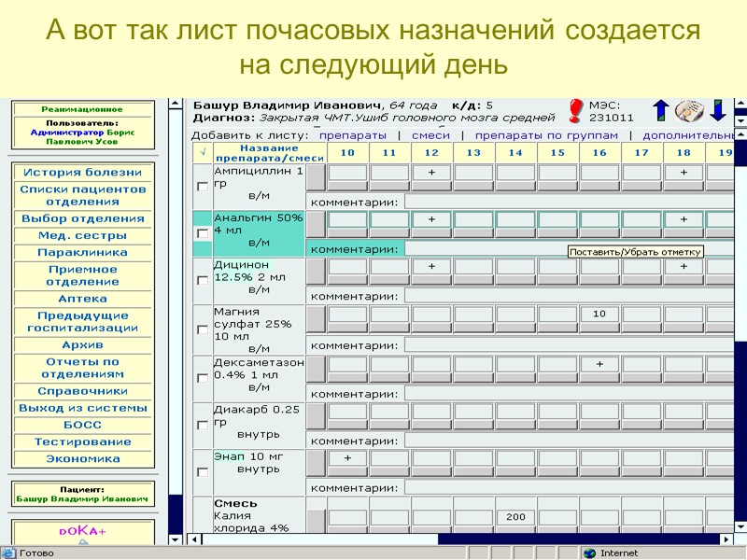Open Тестирование menu item

[83, 441]
